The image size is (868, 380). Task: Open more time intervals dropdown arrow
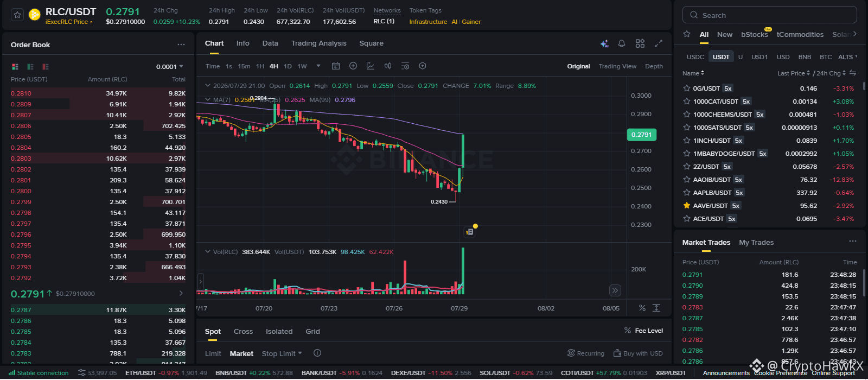point(318,66)
